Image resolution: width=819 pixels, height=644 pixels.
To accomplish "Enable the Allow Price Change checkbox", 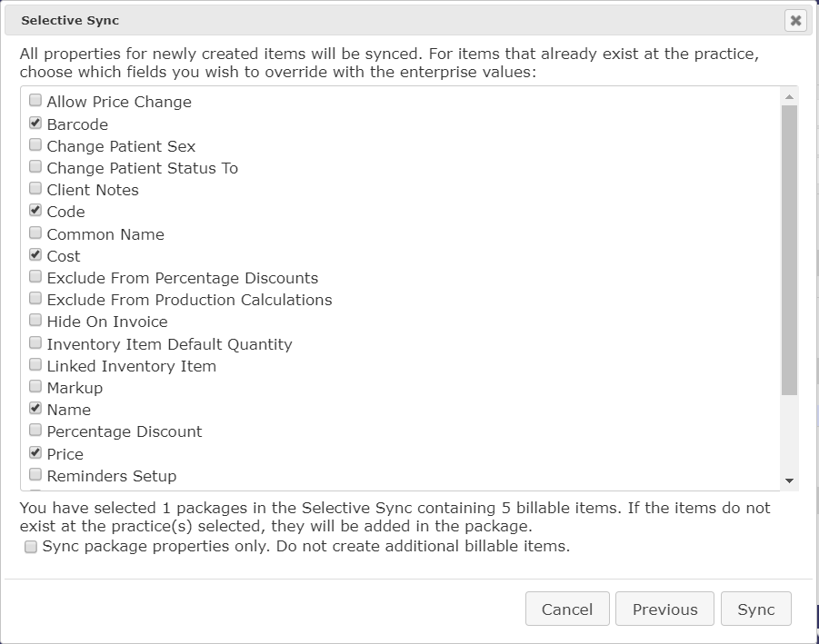I will point(35,100).
